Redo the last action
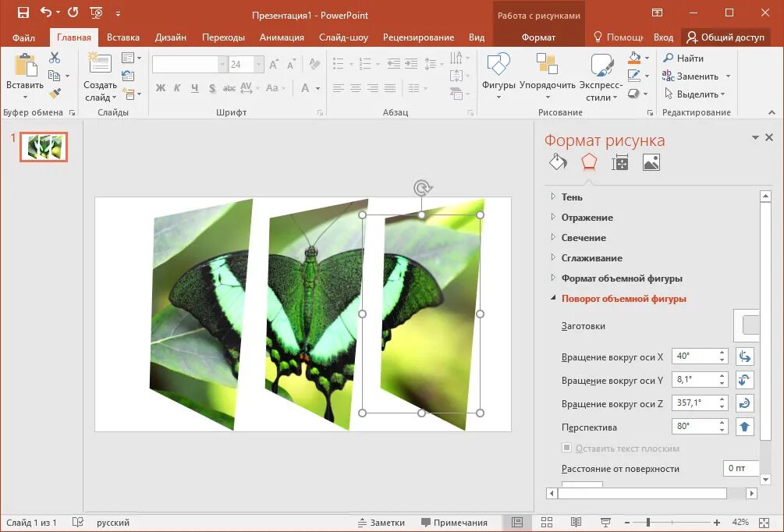 (x=73, y=12)
